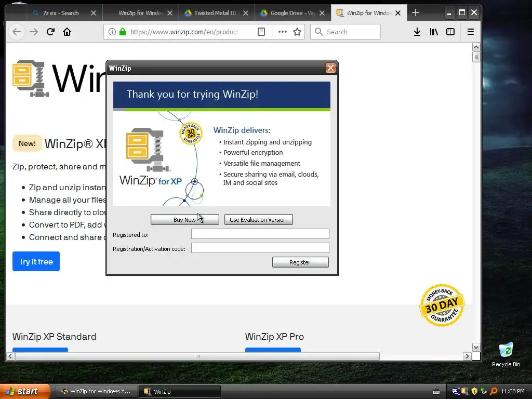Open the Firefox hamburger menu

click(471, 32)
